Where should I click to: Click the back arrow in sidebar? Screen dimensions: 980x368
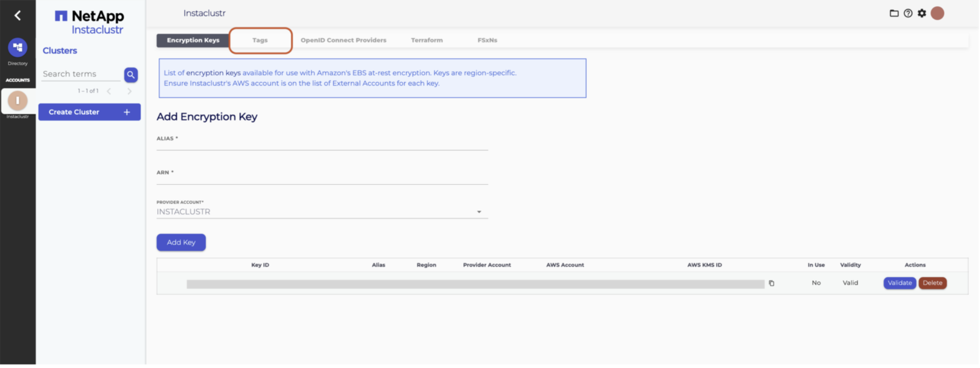(x=17, y=16)
